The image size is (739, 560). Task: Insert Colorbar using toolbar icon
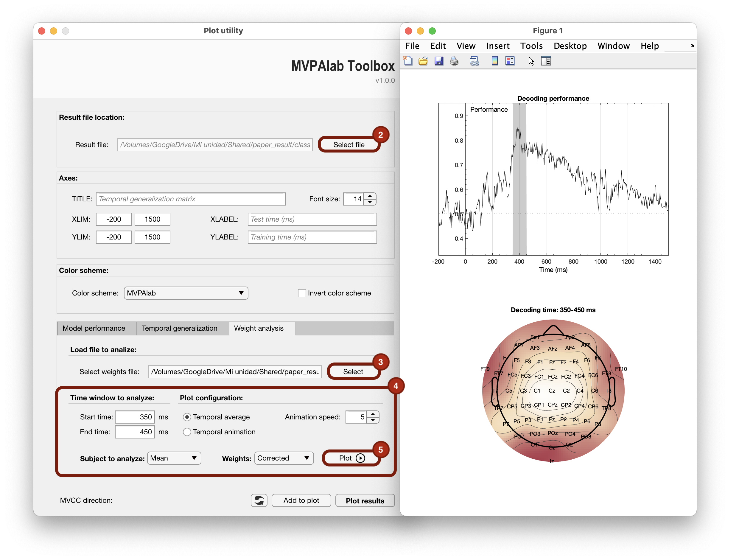click(x=495, y=61)
